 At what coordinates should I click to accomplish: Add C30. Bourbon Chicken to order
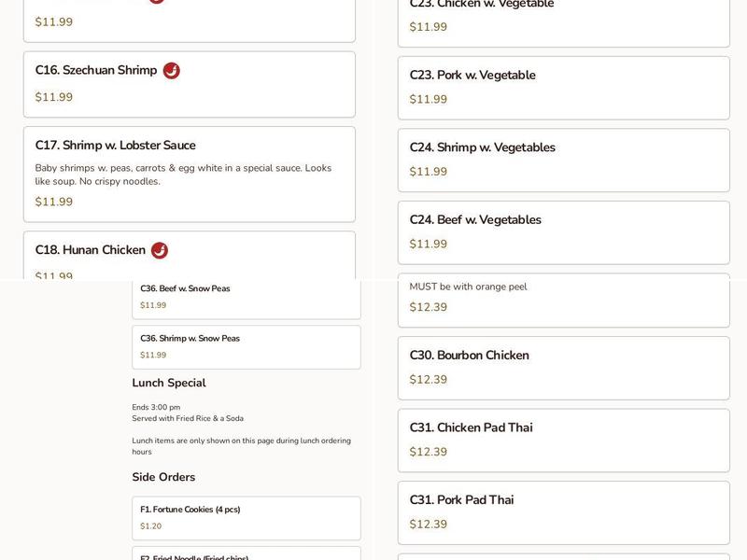[x=563, y=368]
